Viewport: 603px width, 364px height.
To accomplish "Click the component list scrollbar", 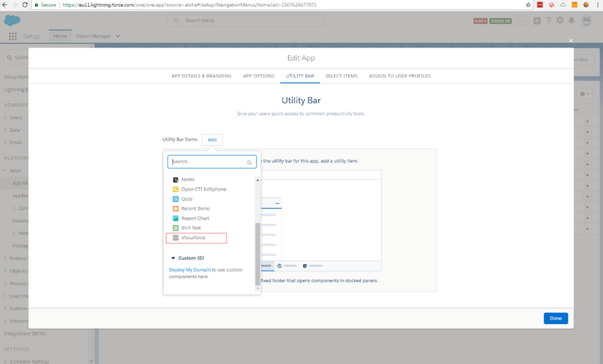I will (258, 254).
